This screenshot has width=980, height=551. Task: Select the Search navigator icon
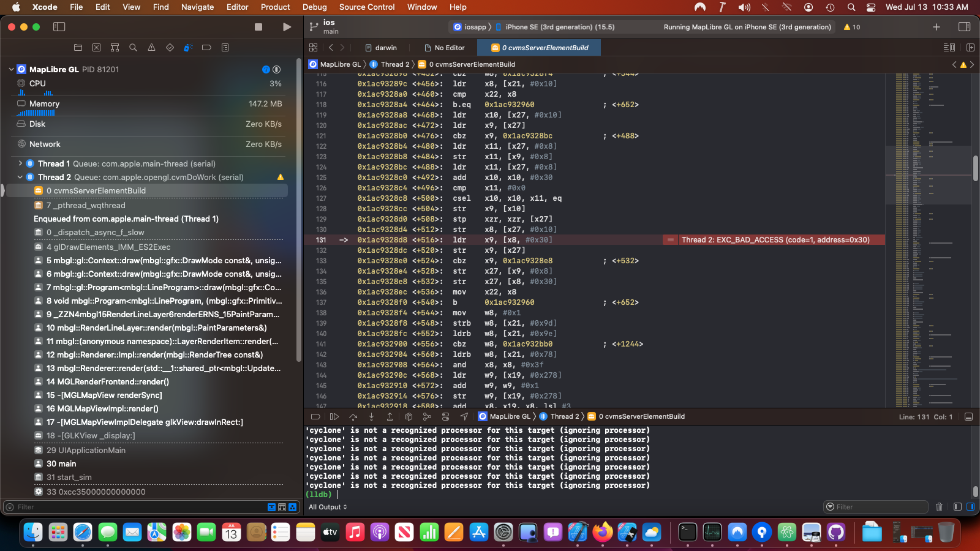pyautogui.click(x=133, y=47)
